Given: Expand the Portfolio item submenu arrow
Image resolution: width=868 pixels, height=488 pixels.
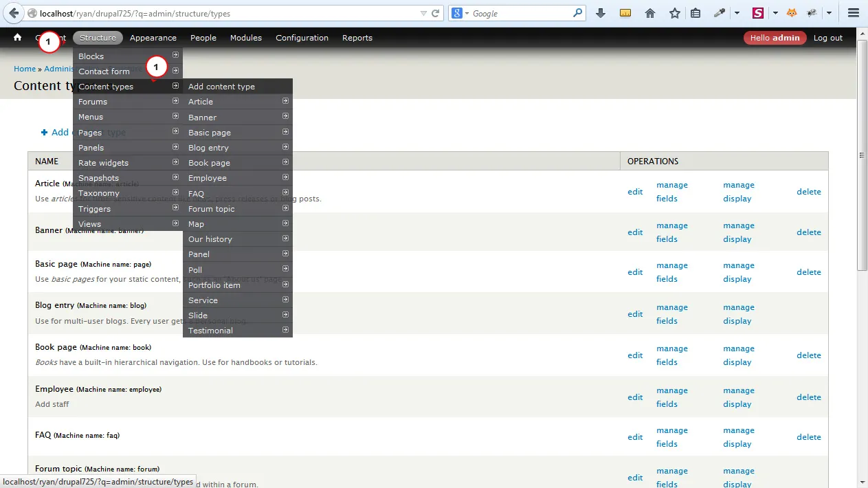Looking at the screenshot, I should click(x=285, y=285).
